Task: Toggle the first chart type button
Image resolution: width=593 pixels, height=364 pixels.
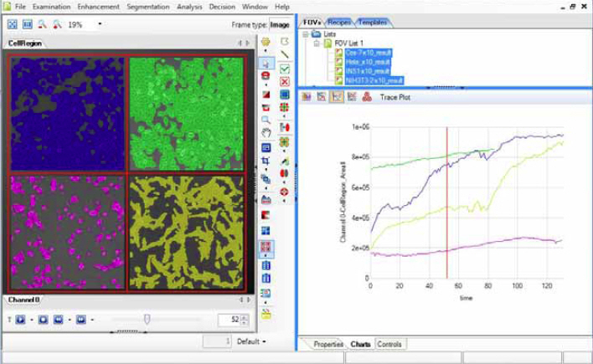Action: 307,97
